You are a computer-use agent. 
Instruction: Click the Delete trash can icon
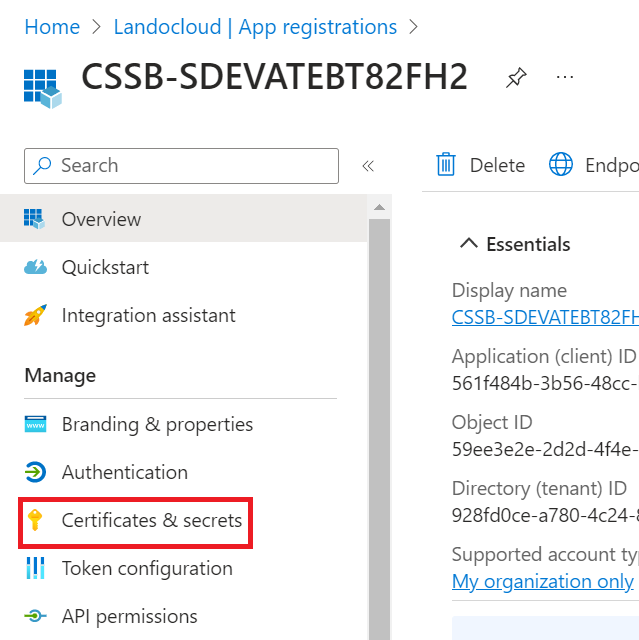point(446,165)
